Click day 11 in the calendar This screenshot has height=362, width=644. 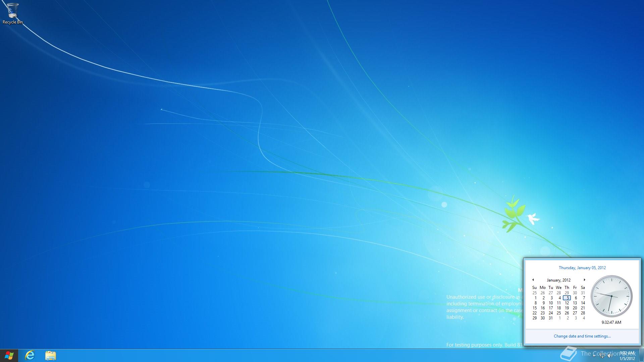(x=559, y=303)
